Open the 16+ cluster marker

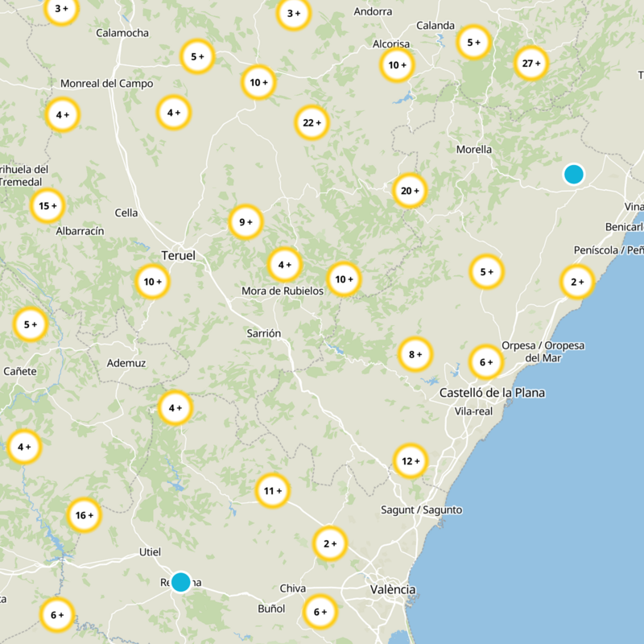(x=85, y=515)
